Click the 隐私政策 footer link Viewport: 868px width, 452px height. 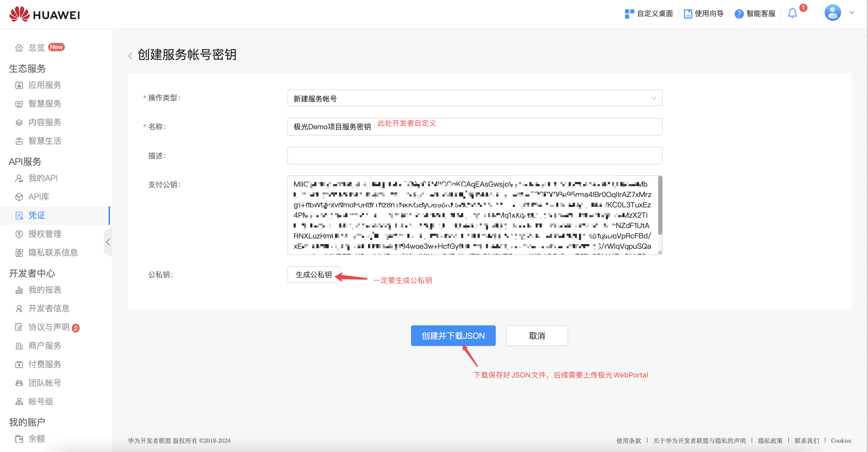[x=770, y=441]
